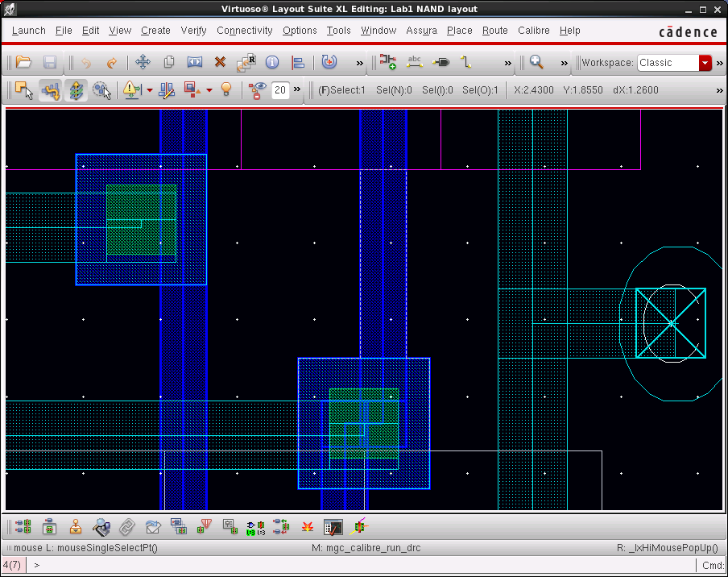Click the Create Label abc icon
The image size is (728, 577).
tap(414, 62)
